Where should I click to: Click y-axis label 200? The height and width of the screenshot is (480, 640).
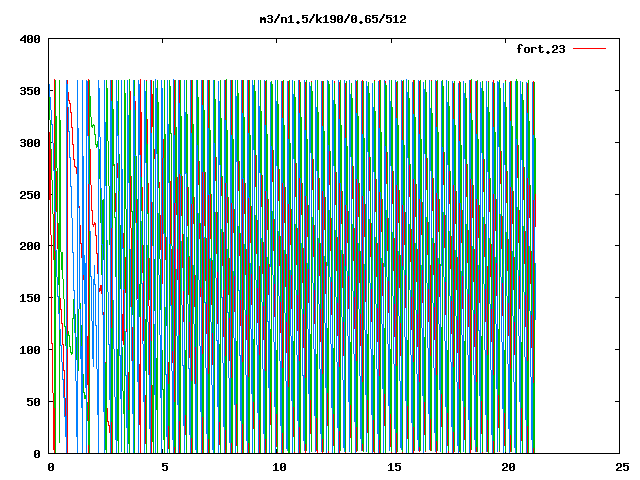(x=30, y=246)
